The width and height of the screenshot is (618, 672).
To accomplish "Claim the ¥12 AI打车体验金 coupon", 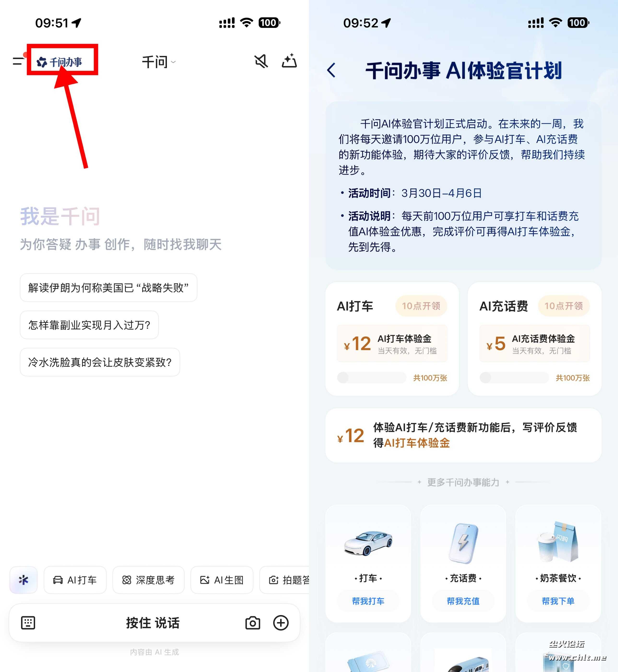I will [x=392, y=343].
